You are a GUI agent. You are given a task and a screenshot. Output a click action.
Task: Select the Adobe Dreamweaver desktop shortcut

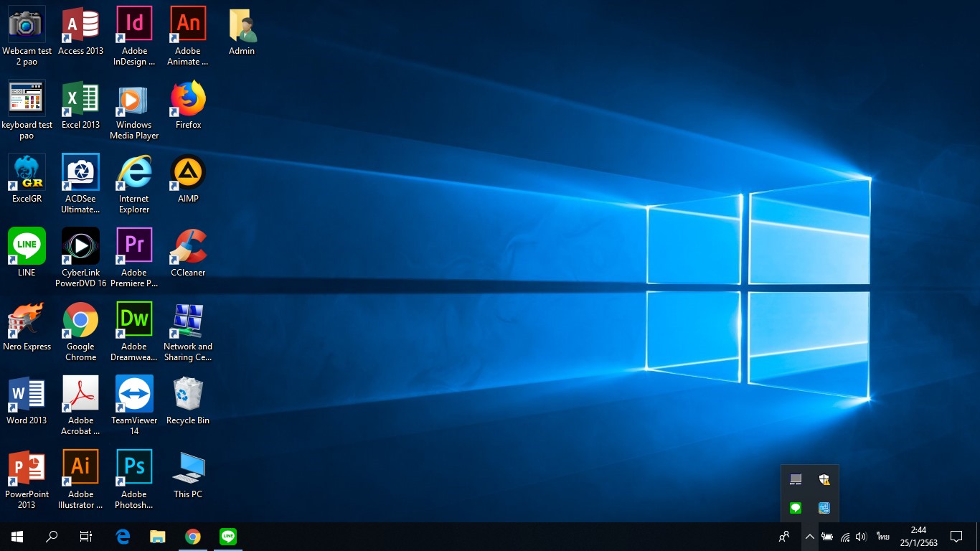coord(134,332)
